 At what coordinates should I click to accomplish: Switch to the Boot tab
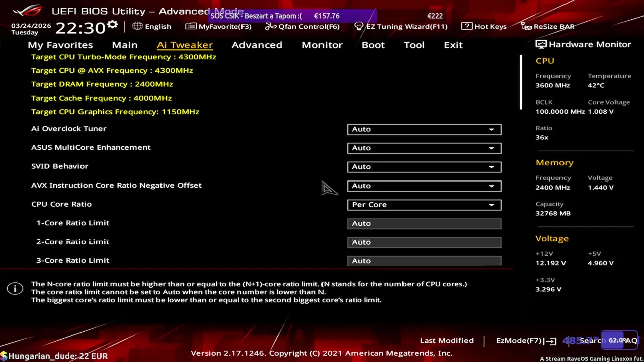373,45
